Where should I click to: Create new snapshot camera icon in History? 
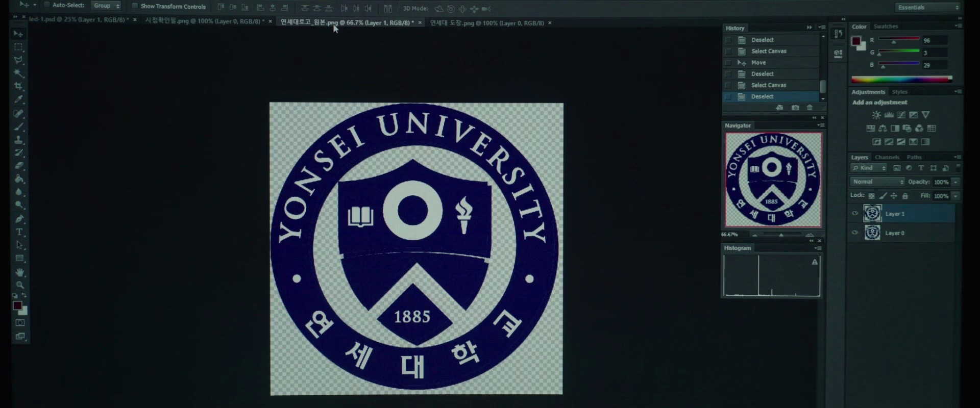pos(795,108)
